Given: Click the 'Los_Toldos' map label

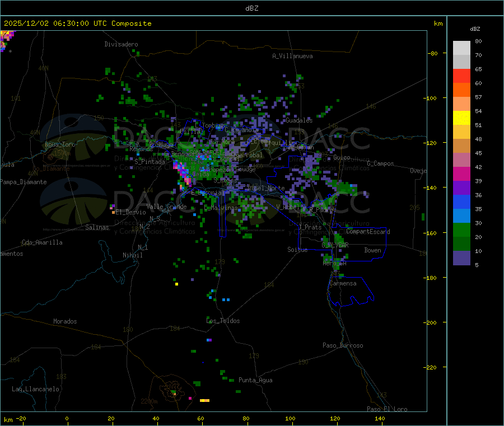Looking at the screenshot, I should (223, 321).
